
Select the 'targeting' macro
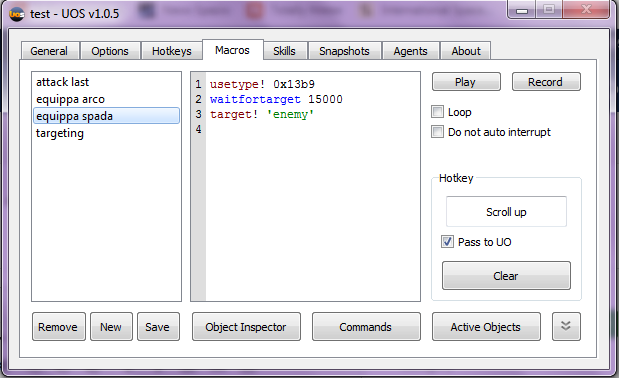tap(107, 133)
